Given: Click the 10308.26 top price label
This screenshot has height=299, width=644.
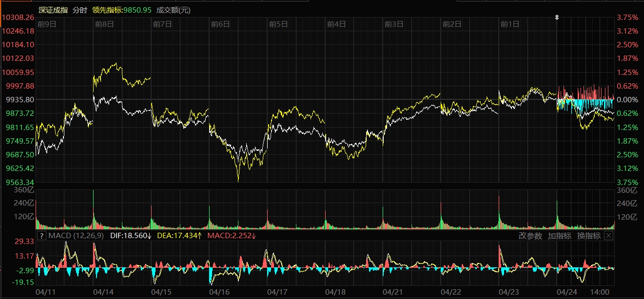Looking at the screenshot, I should pyautogui.click(x=18, y=17).
